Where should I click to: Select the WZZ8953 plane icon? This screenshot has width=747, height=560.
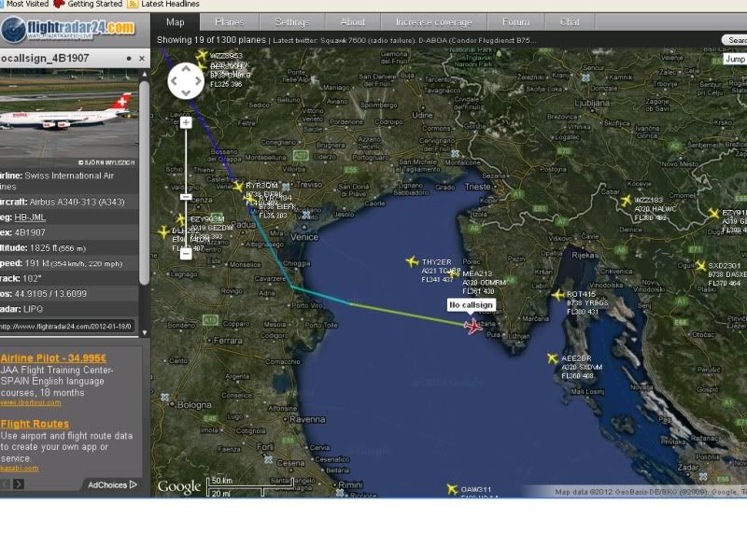(203, 56)
